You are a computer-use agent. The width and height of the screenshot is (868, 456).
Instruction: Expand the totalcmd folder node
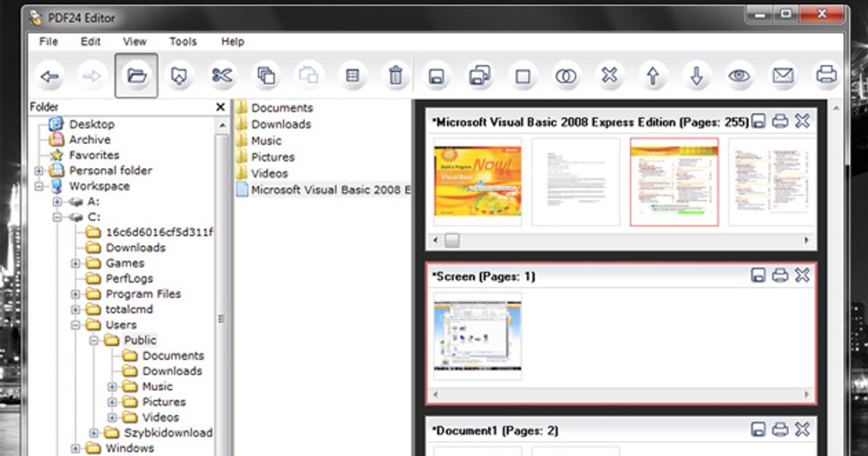point(75,310)
